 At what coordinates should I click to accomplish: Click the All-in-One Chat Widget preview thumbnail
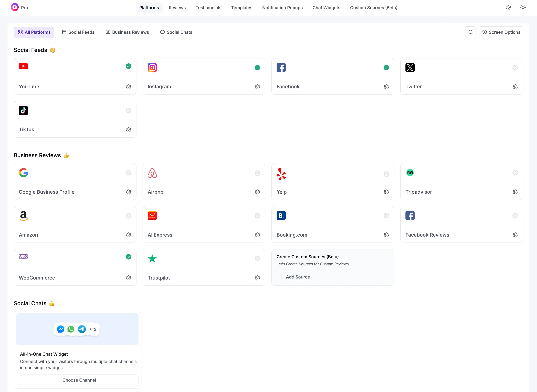77,329
